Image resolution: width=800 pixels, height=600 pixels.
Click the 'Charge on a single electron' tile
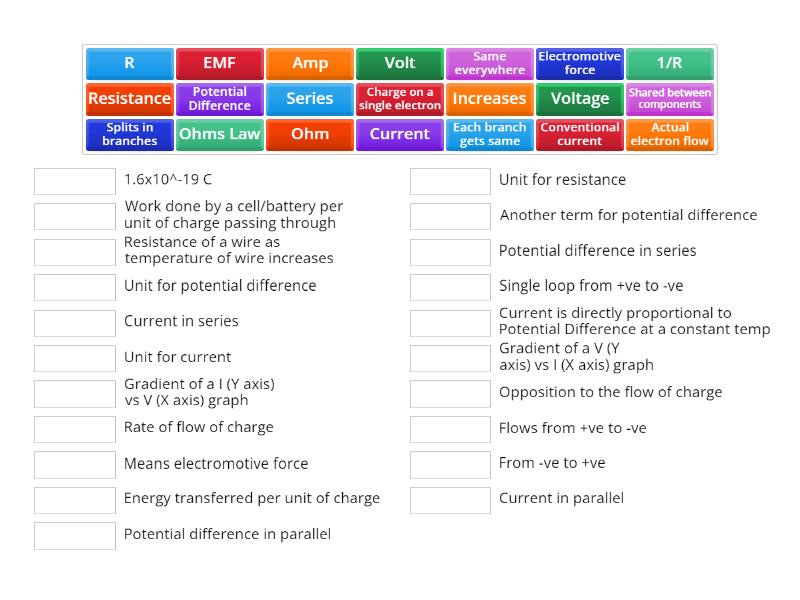[x=400, y=99]
